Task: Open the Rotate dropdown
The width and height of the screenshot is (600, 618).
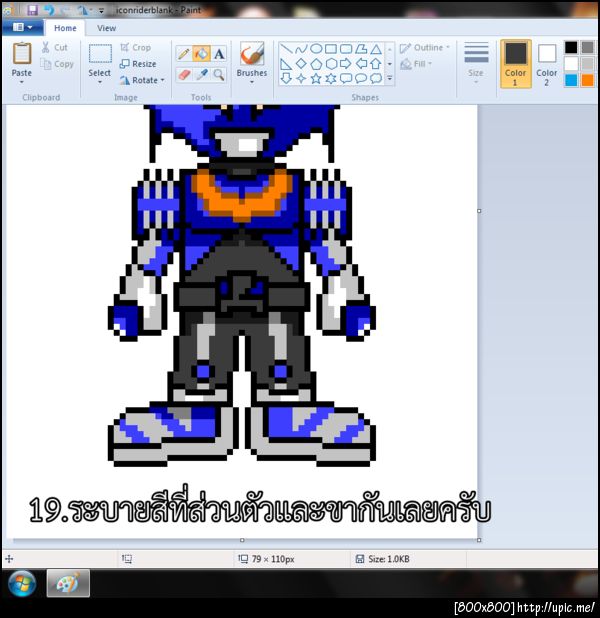Action: pyautogui.click(x=142, y=80)
